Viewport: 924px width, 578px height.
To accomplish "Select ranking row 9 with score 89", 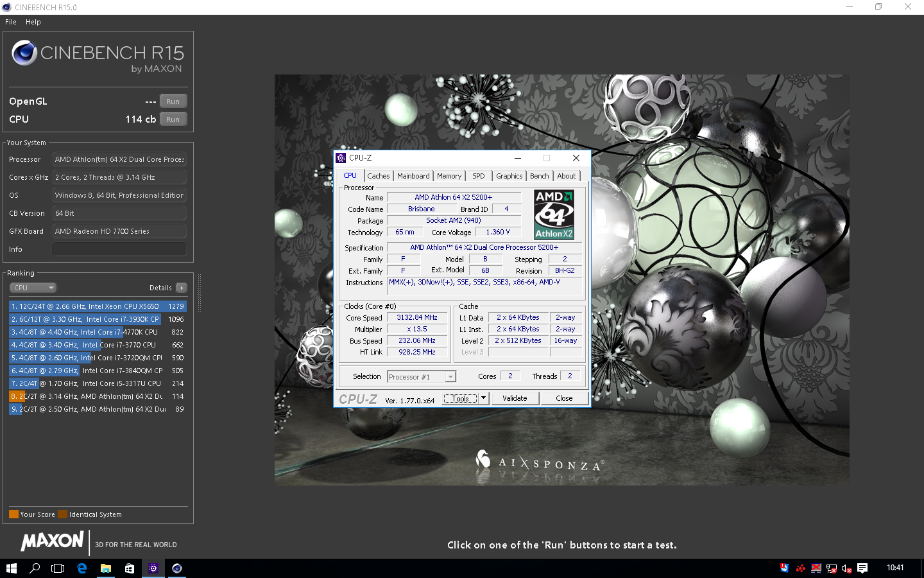I will (98, 409).
